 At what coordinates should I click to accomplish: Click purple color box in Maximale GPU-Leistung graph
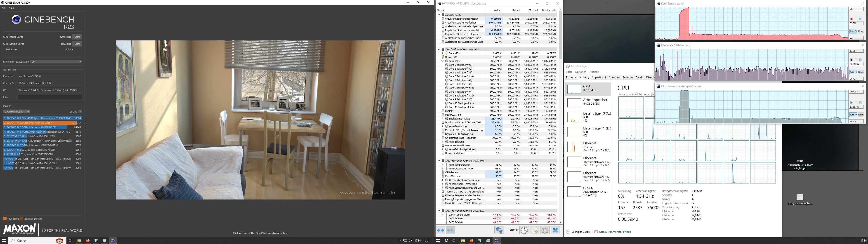[x=851, y=60]
